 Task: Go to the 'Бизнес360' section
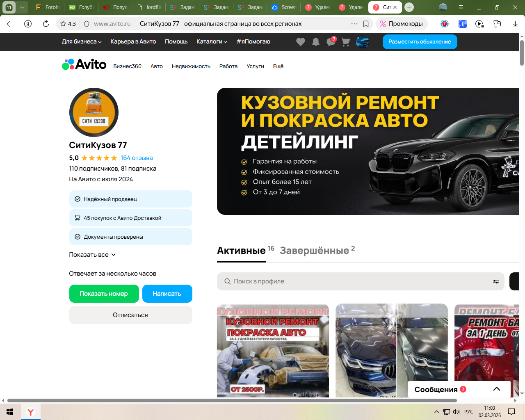coord(128,66)
